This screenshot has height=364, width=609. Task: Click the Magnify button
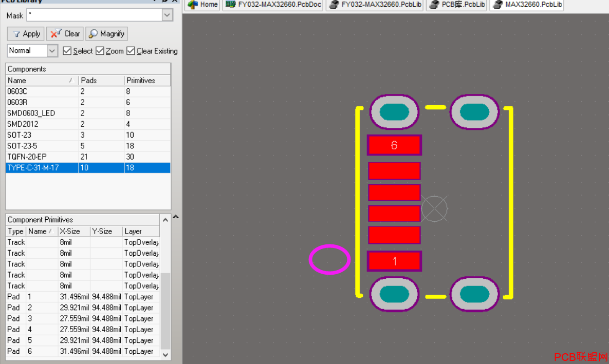coord(106,34)
